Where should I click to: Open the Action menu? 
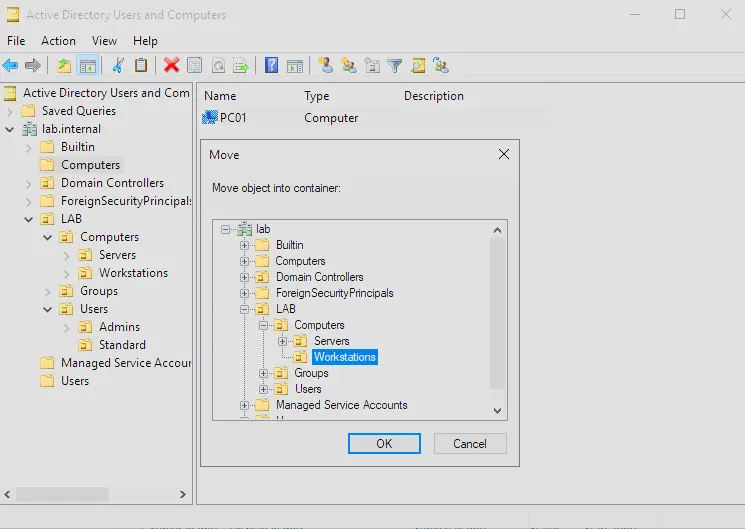point(58,41)
